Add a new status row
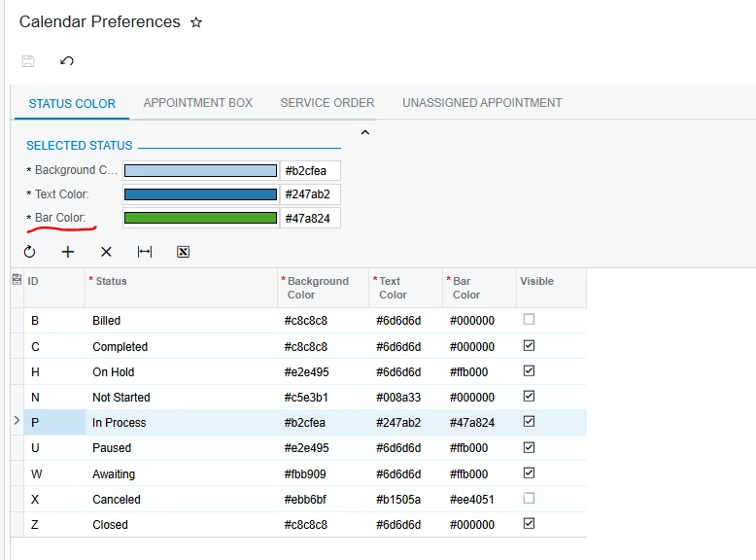756x560 pixels. pos(68,252)
